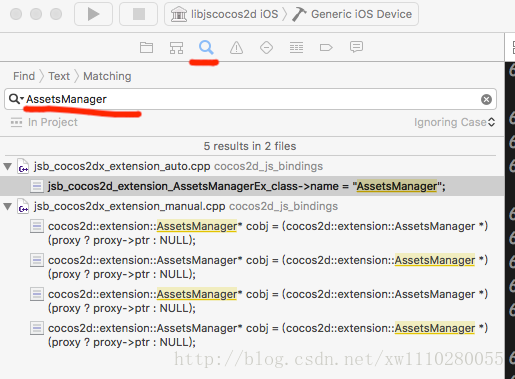
Task: Run the project with the Play button
Action: coord(93,14)
